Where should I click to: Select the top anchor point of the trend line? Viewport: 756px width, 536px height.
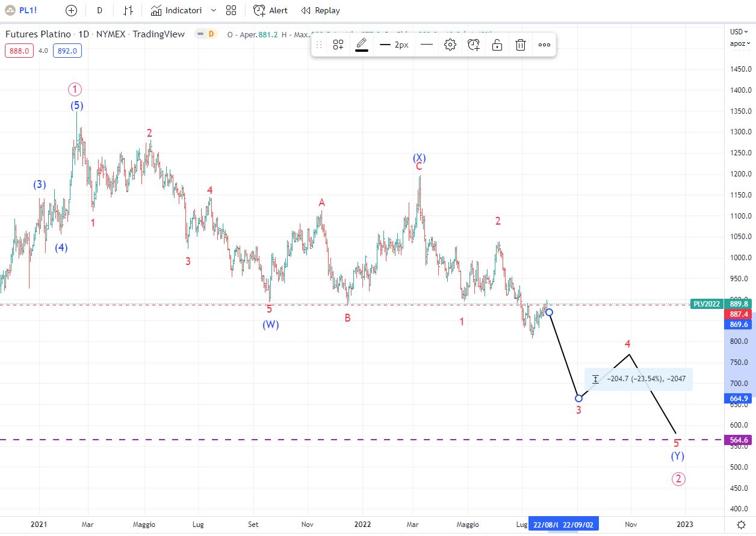[549, 312]
